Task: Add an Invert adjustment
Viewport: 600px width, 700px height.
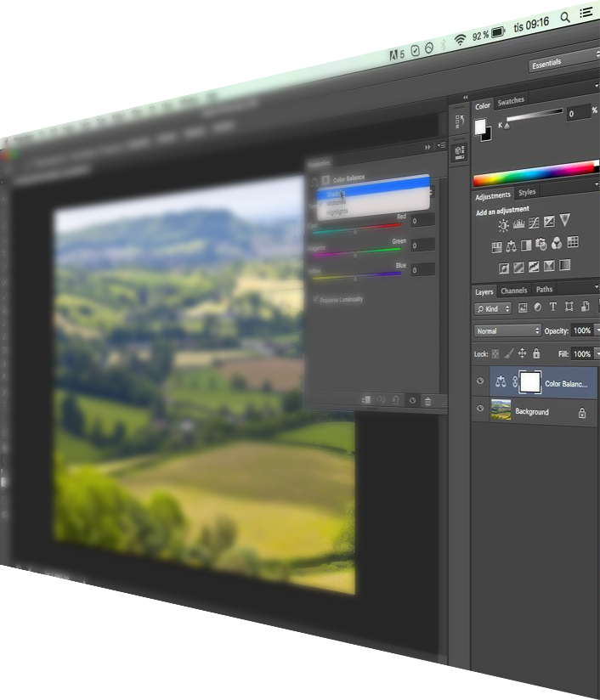Action: 504,268
